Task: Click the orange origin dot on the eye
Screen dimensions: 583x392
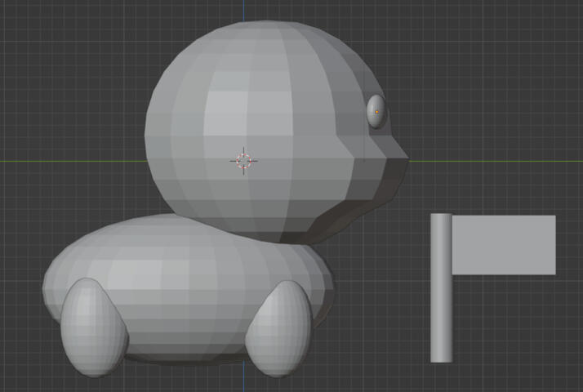Action: click(377, 112)
